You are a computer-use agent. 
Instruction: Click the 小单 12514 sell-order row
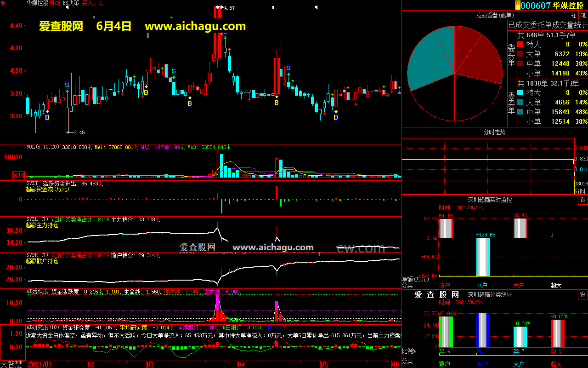pyautogui.click(x=552, y=121)
